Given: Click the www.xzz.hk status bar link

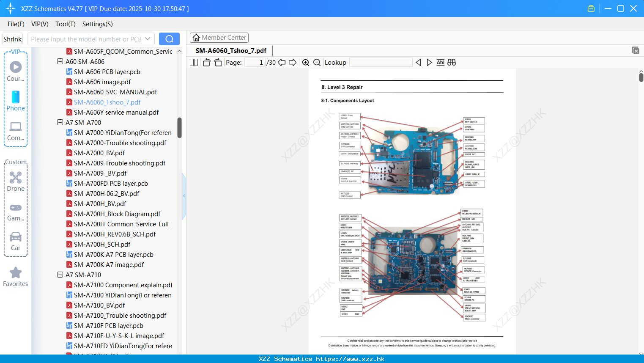Looking at the screenshot, I should coord(350,359).
